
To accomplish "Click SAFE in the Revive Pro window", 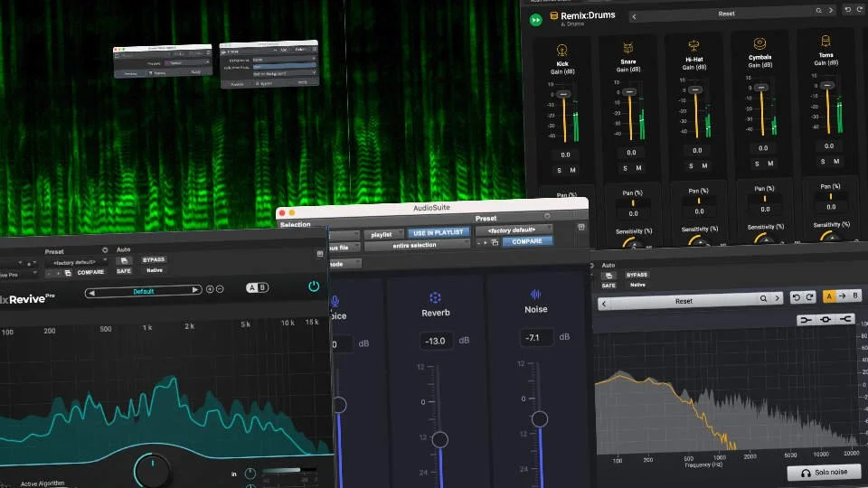I will 124,271.
